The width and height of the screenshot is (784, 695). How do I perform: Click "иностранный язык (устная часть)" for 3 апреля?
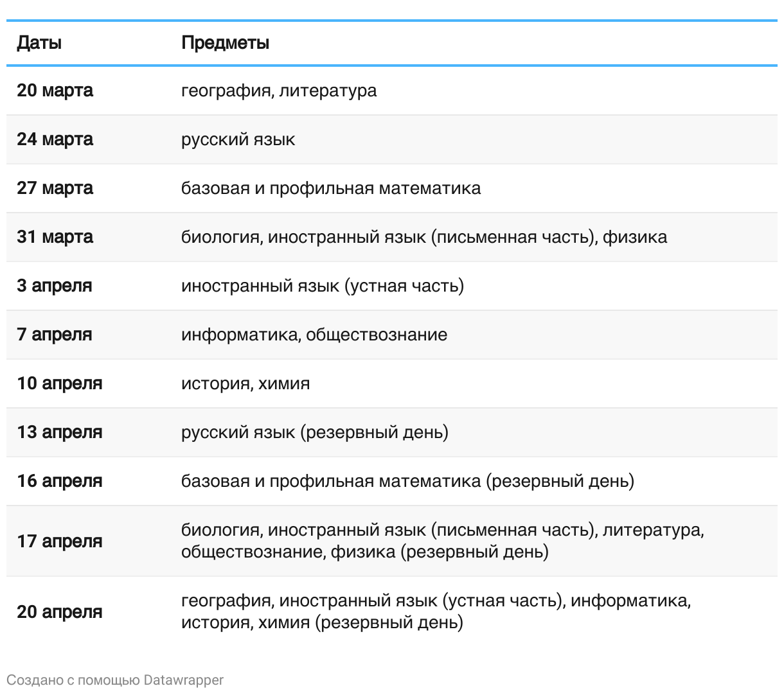point(323,286)
